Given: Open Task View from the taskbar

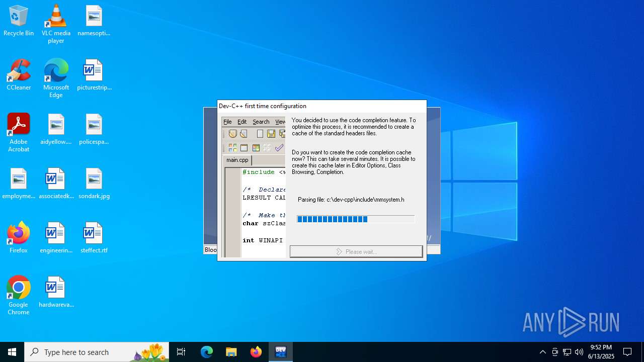Looking at the screenshot, I should (181, 352).
